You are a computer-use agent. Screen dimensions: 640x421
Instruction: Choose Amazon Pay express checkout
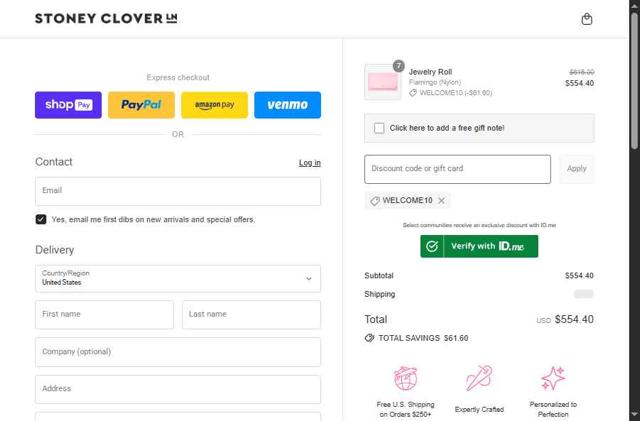(x=214, y=105)
